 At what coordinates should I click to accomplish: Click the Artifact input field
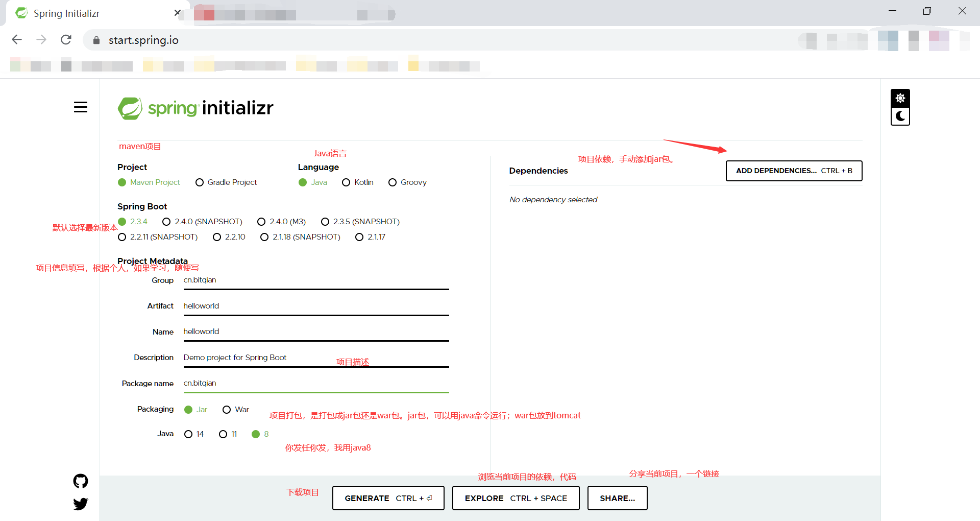316,306
